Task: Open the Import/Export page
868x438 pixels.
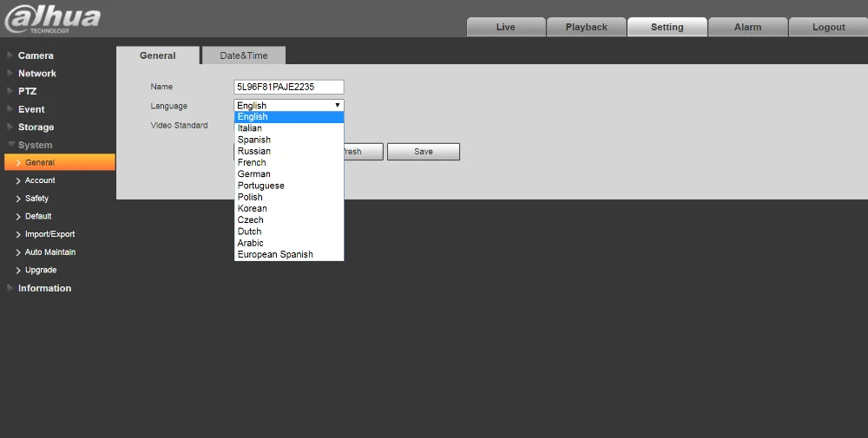Action: point(49,234)
